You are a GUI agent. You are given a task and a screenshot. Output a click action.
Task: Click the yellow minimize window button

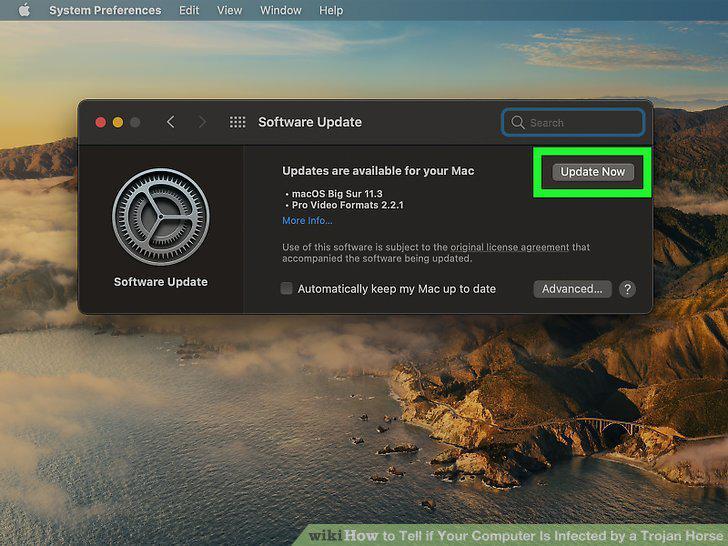[x=118, y=122]
